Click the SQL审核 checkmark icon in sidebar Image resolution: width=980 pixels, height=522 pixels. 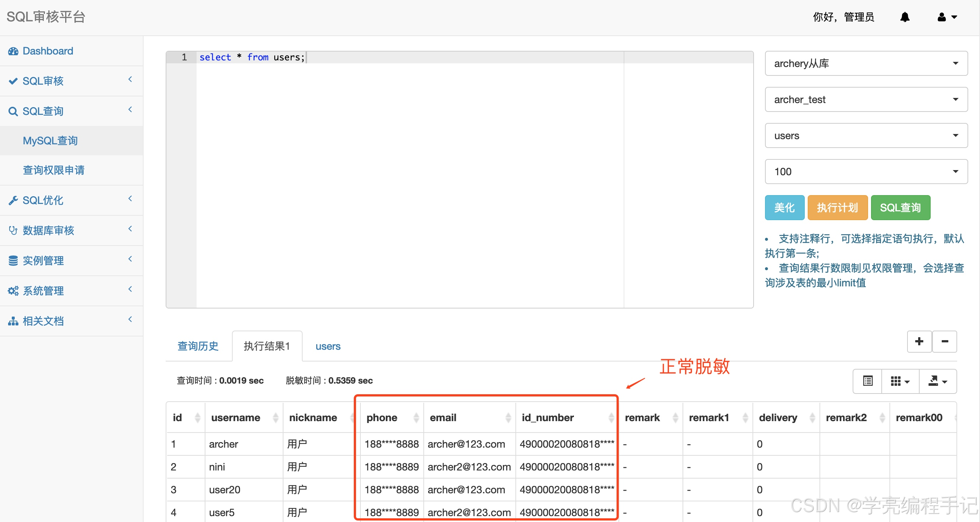(x=13, y=81)
